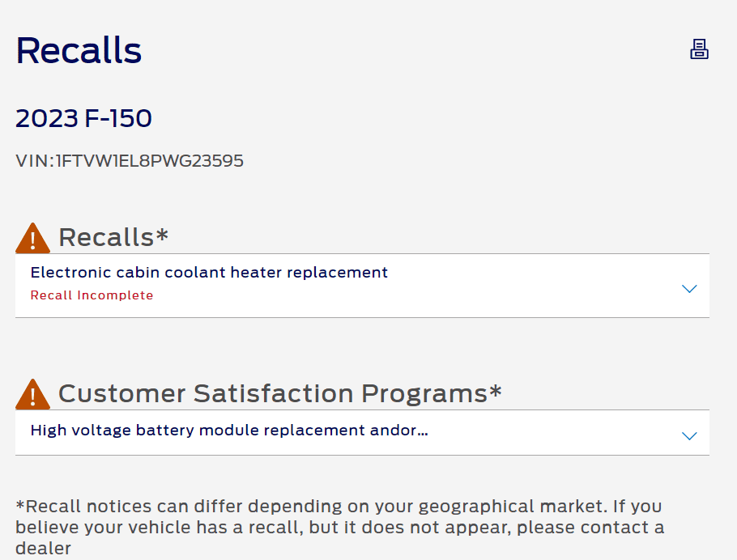Open High voltage battery module replacement title
Image resolution: width=737 pixels, height=560 pixels.
(x=228, y=431)
